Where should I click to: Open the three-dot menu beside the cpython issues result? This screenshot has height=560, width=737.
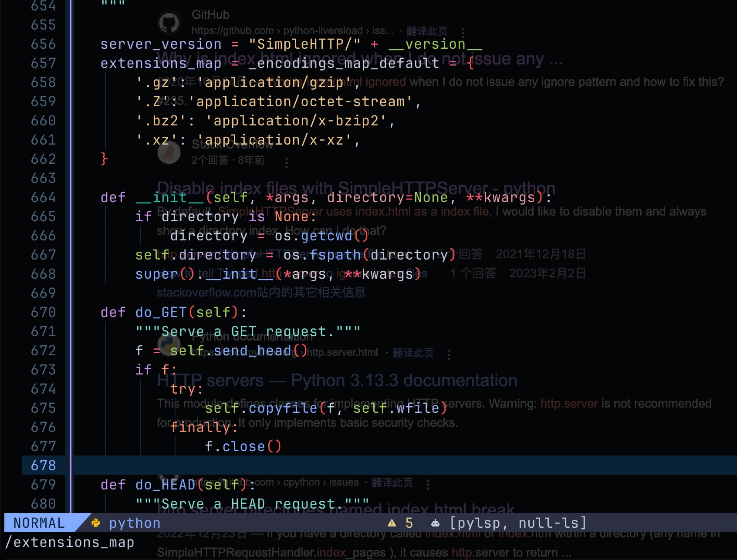pyautogui.click(x=428, y=484)
